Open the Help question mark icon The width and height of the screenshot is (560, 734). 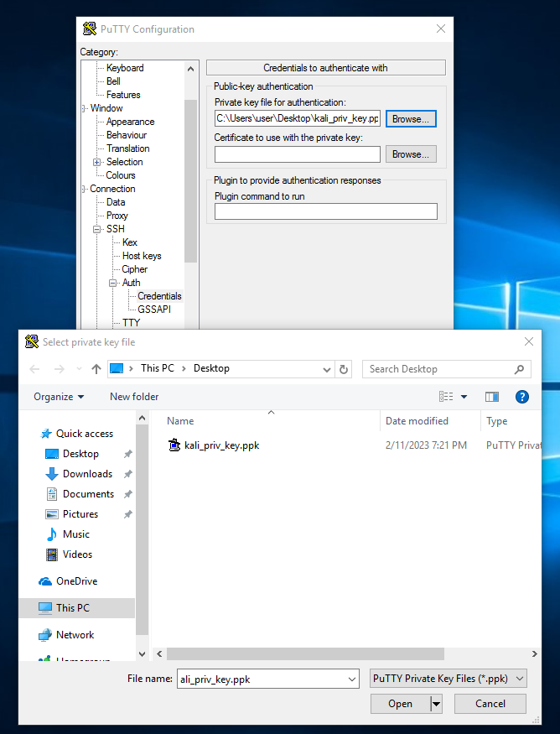tap(521, 397)
